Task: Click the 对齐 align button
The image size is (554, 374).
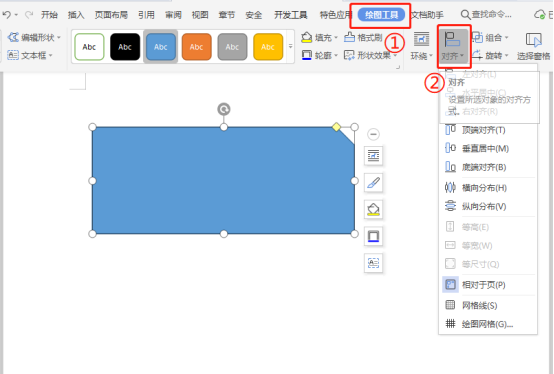Action: coord(453,46)
